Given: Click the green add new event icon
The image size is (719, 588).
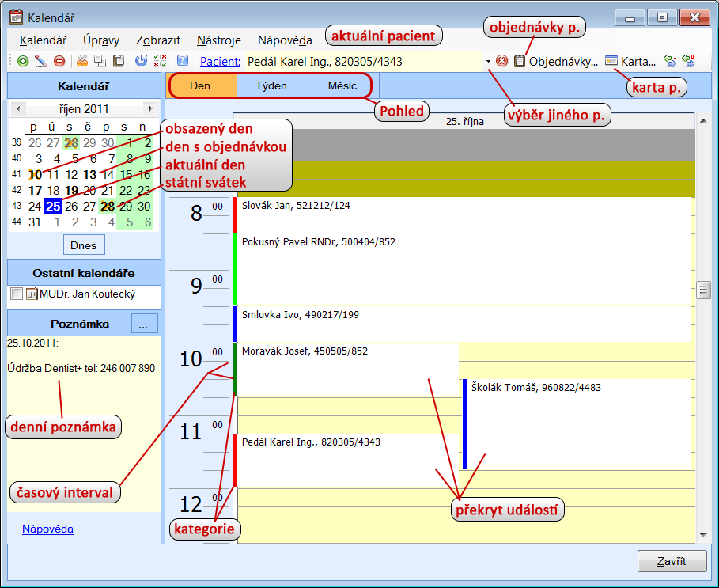Looking at the screenshot, I should [x=22, y=61].
